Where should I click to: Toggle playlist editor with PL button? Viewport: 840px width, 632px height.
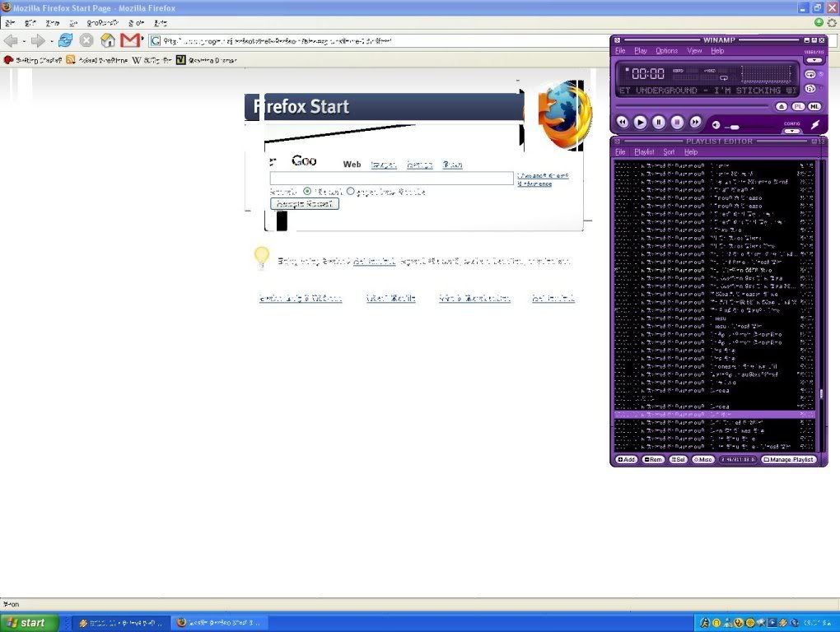coord(799,107)
